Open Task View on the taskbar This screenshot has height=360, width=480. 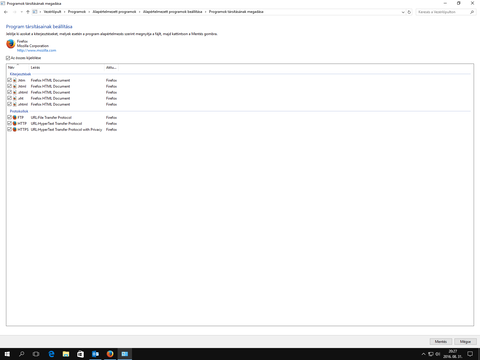[36, 354]
